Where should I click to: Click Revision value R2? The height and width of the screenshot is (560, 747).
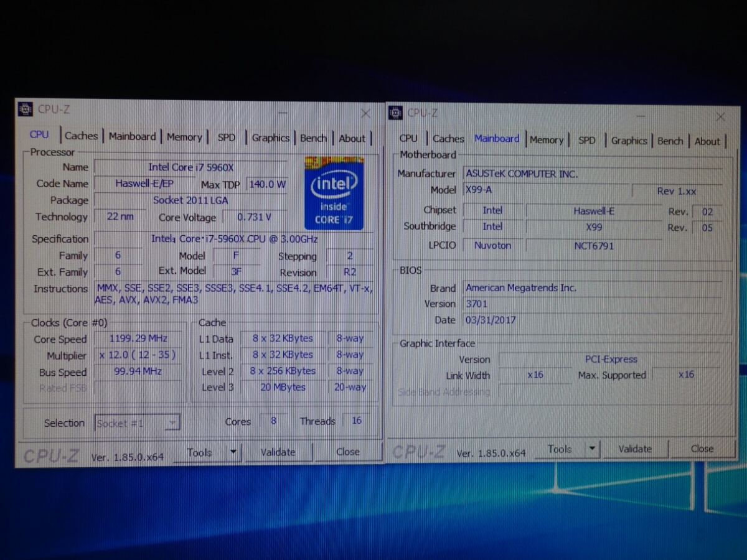(350, 272)
